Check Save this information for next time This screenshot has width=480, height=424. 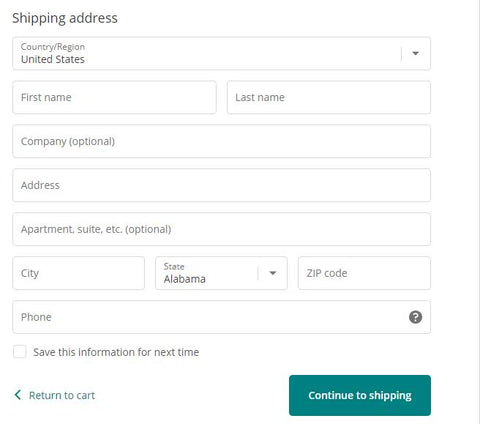point(20,352)
